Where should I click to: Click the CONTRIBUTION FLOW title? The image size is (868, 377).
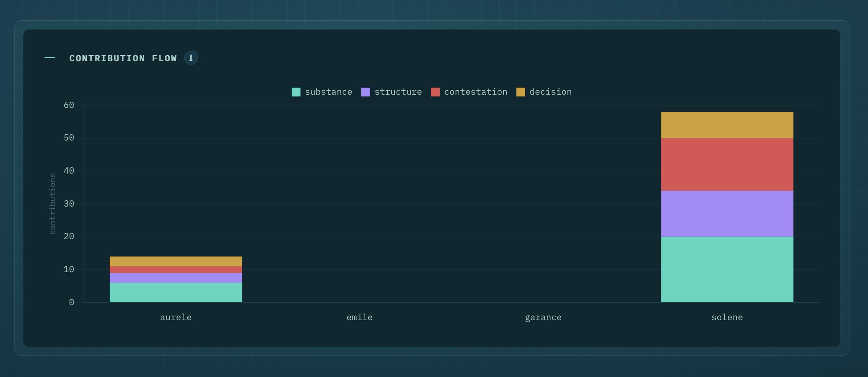point(123,58)
